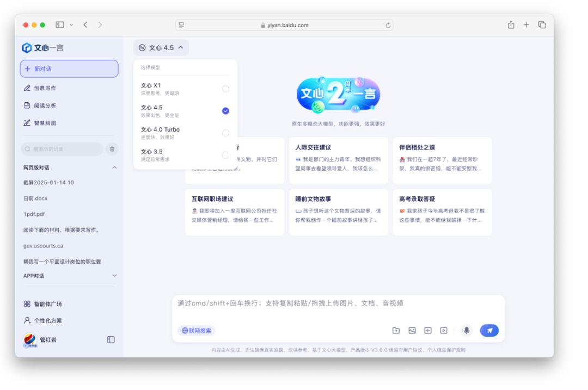The height and width of the screenshot is (390, 588).
Task: Toggle the Safari sidebar icon
Action: [x=60, y=24]
